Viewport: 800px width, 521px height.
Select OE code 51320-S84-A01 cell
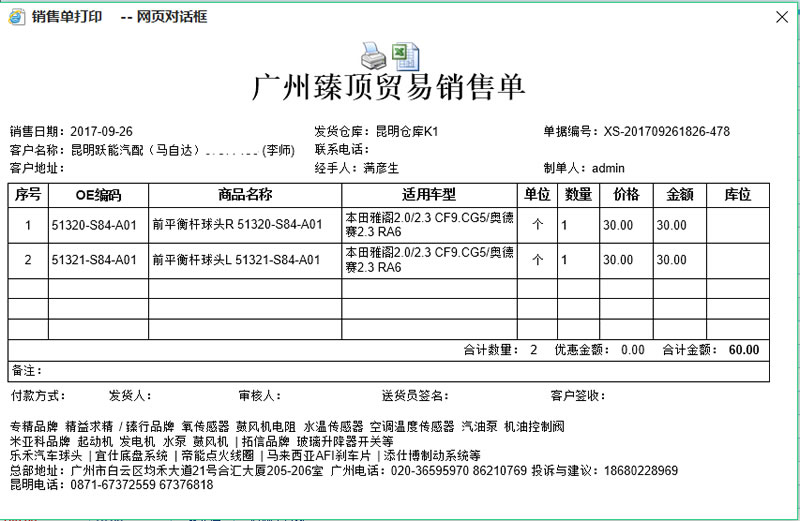tap(98, 225)
